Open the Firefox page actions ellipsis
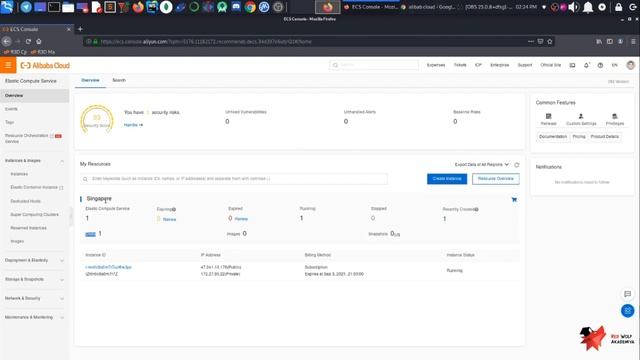 (x=531, y=41)
